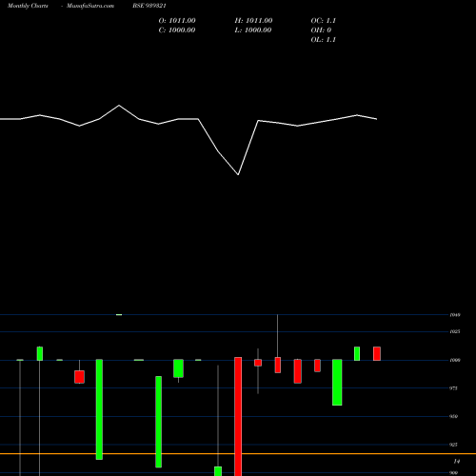Click the long green candle ending near 960
Image resolution: width=476 pixels, height=476 pixels.
pyautogui.click(x=337, y=383)
